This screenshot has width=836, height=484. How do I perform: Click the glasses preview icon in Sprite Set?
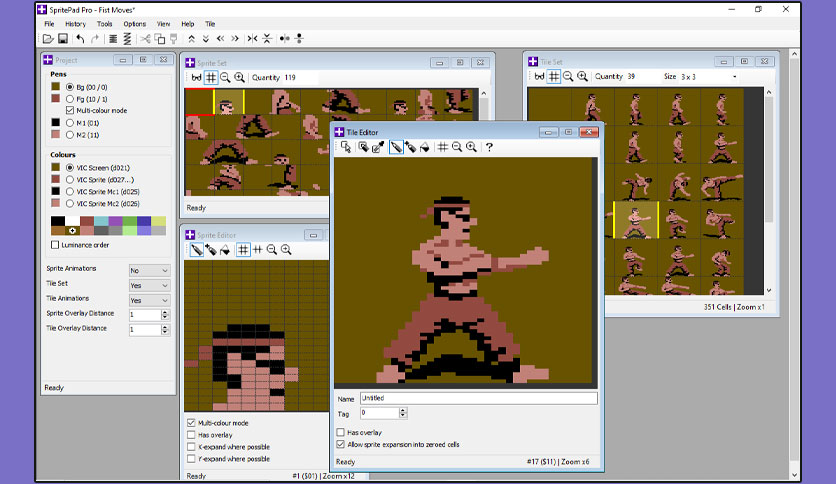tap(196, 78)
